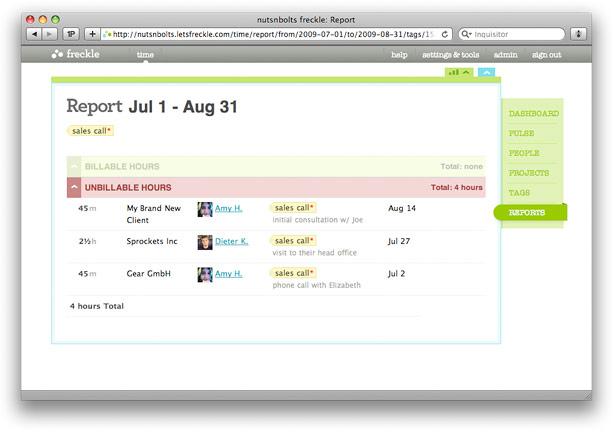Open the time tab in the header

[x=145, y=54]
